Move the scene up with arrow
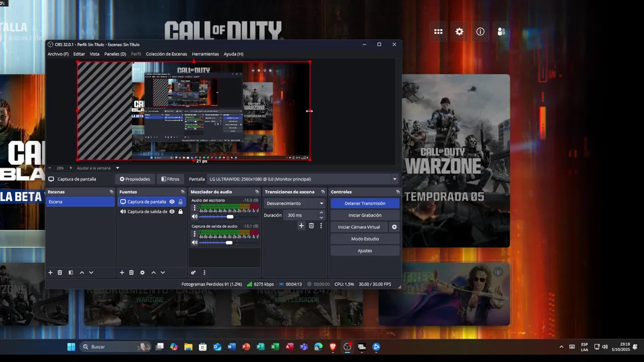The width and height of the screenshot is (644, 362). pos(82,273)
